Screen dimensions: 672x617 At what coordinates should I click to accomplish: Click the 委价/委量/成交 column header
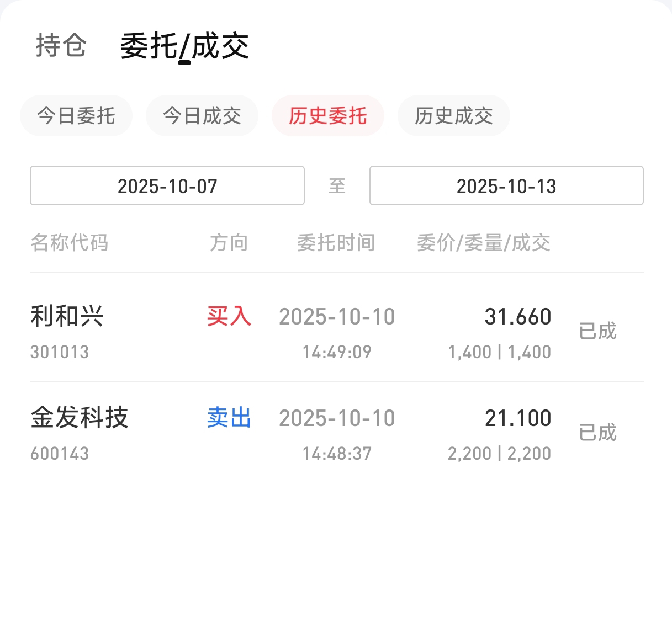coord(484,243)
